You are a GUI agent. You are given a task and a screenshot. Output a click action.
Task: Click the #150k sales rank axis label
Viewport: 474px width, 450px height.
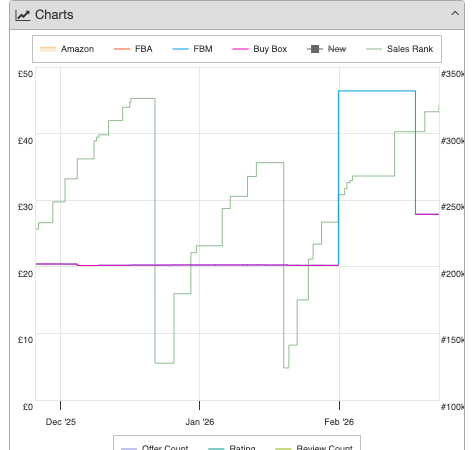452,340
